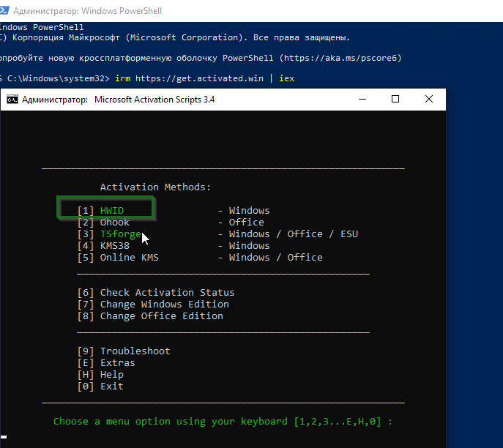Close the Microsoft Activation Scripts window

click(x=428, y=100)
